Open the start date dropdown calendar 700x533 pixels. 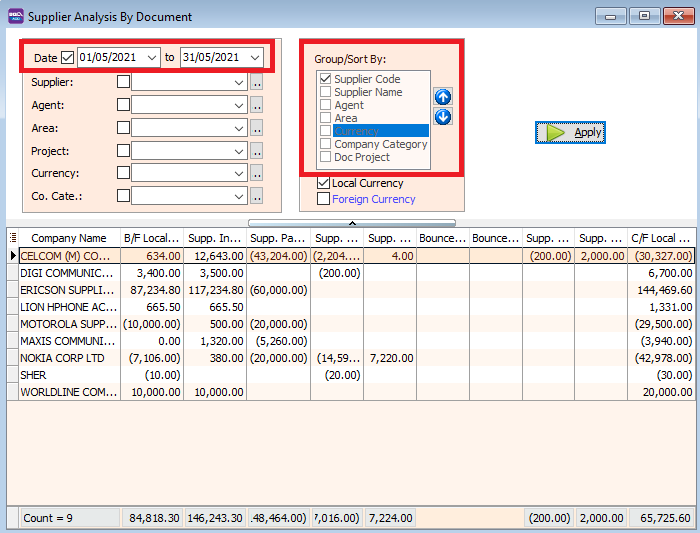click(x=152, y=58)
